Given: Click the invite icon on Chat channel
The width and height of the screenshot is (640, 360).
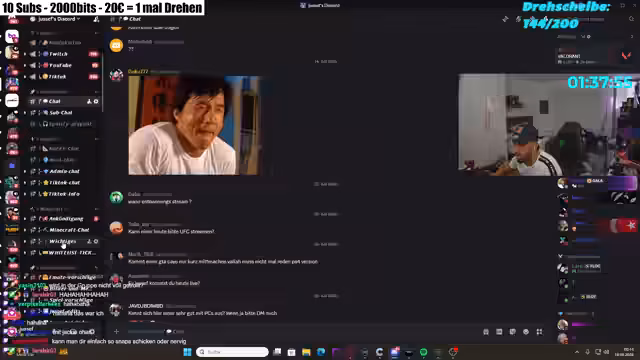Looking at the screenshot, I should point(89,101).
